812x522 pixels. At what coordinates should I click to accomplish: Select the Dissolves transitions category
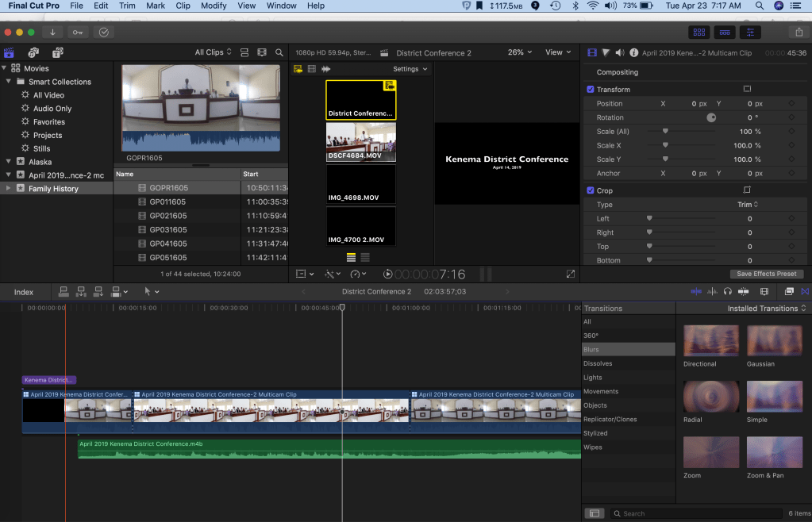tap(598, 363)
